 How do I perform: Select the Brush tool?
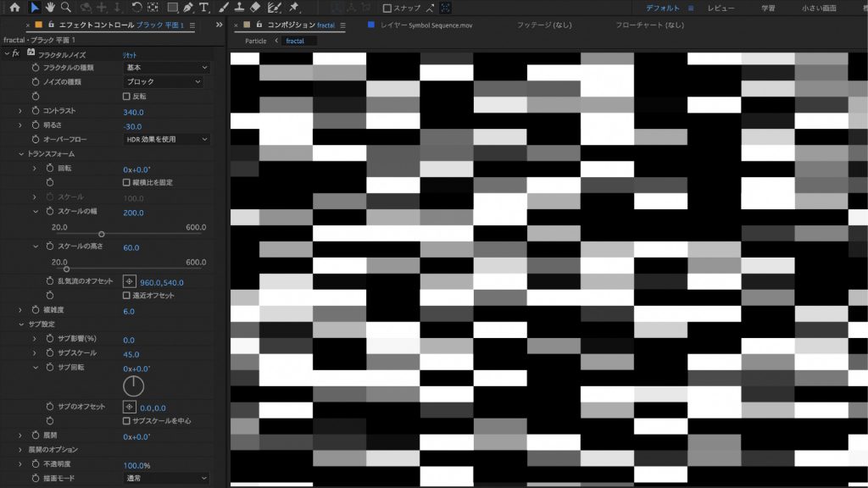(223, 8)
